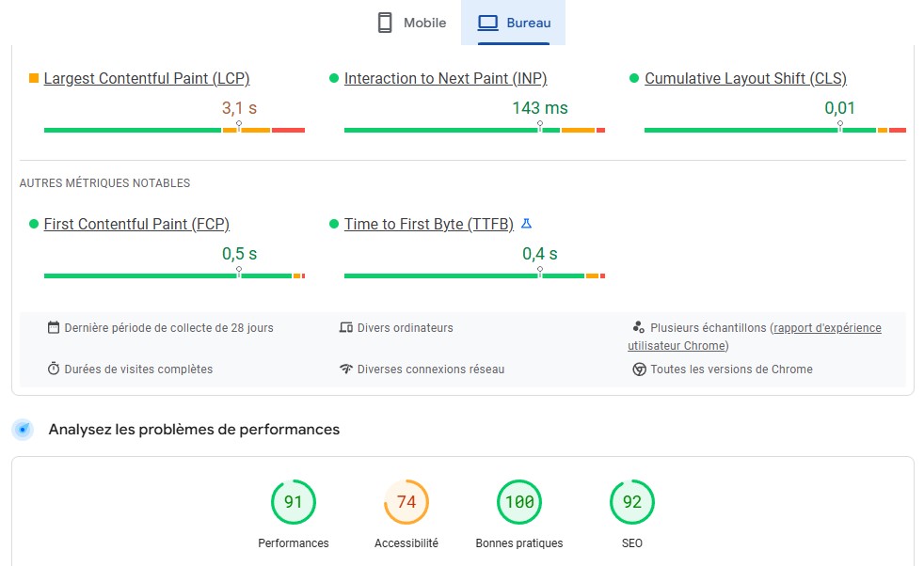This screenshot has height=566, width=924.
Task: Jump to the Performances score gauge 91
Action: coord(294,502)
